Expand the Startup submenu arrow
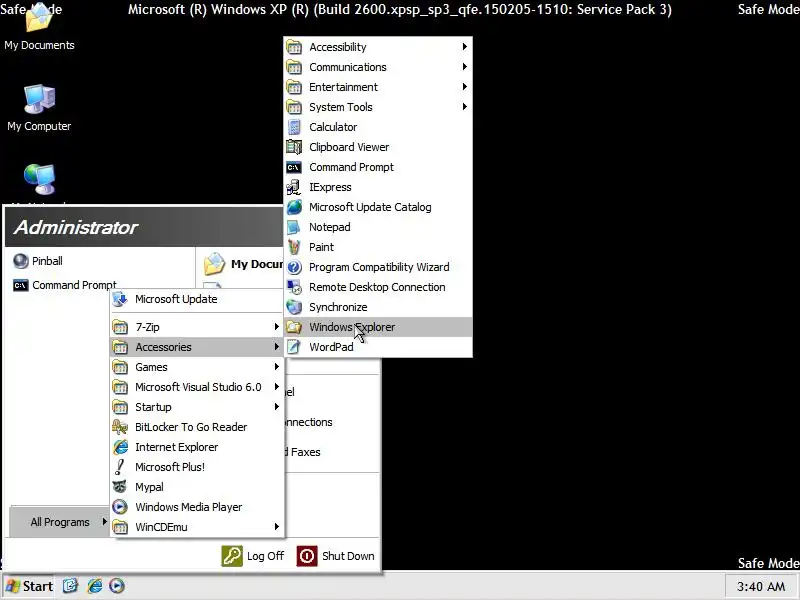The height and width of the screenshot is (600, 800). tap(277, 407)
